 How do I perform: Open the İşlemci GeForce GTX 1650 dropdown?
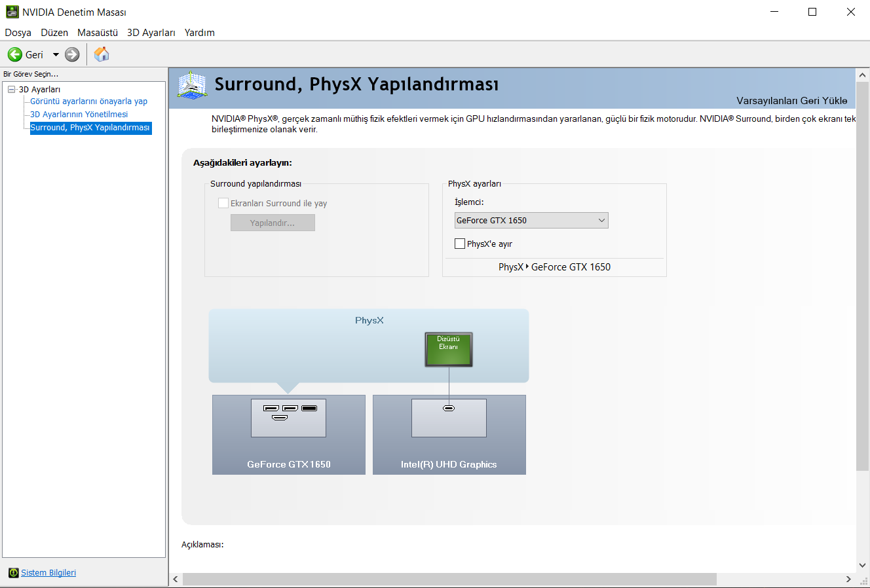click(531, 221)
